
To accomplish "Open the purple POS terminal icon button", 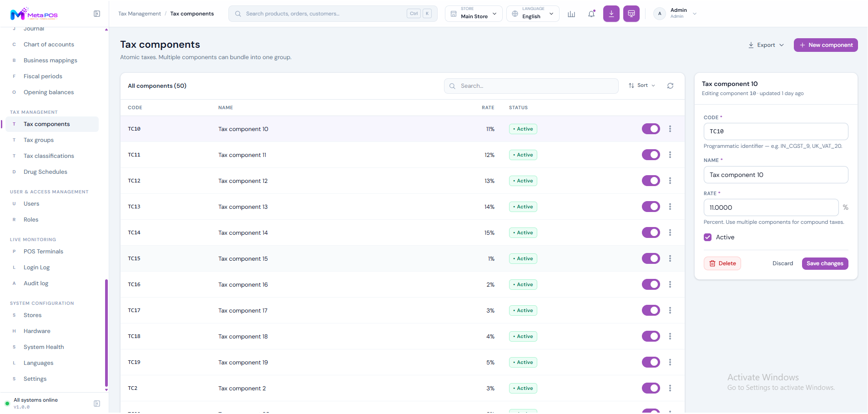I will pos(631,14).
